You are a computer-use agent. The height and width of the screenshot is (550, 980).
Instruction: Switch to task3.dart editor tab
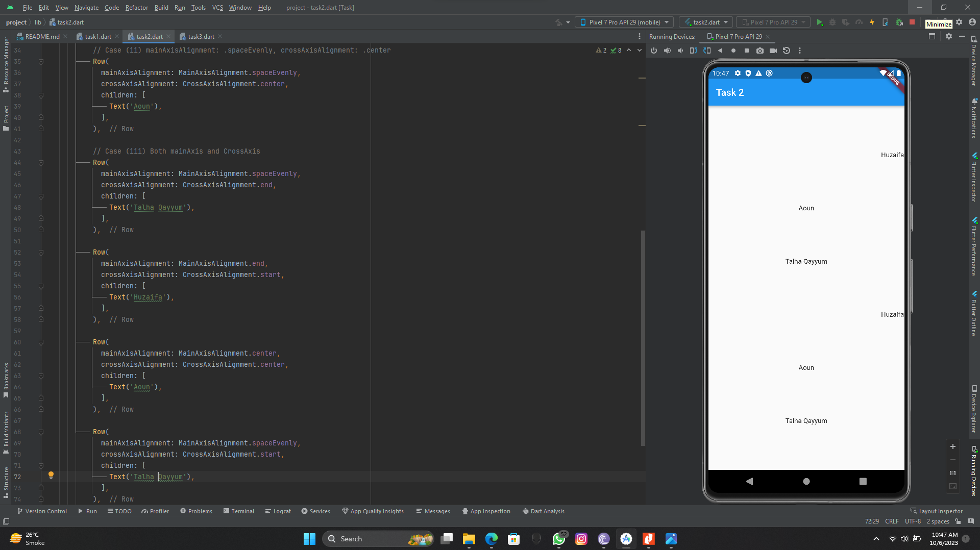pos(201,36)
